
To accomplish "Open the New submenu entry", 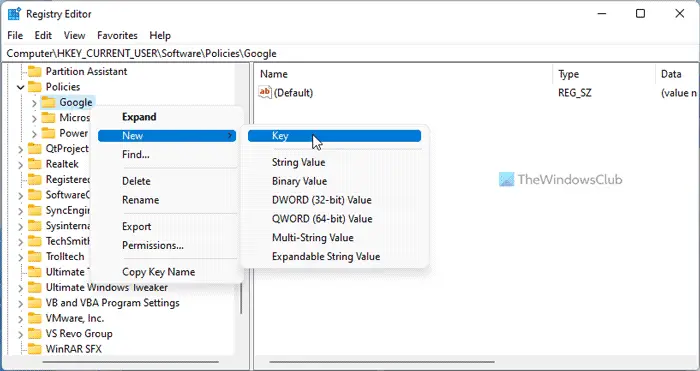I will pyautogui.click(x=167, y=136).
